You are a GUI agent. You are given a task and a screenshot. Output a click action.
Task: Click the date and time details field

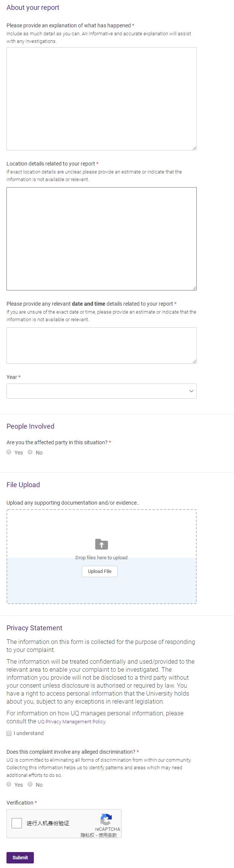(102, 346)
